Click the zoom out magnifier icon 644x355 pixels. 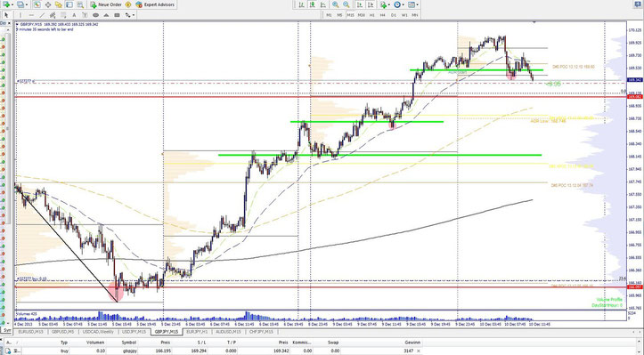[x=346, y=4]
